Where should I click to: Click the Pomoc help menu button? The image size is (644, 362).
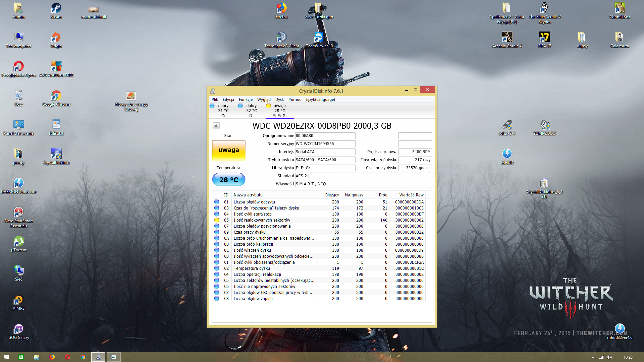point(294,100)
